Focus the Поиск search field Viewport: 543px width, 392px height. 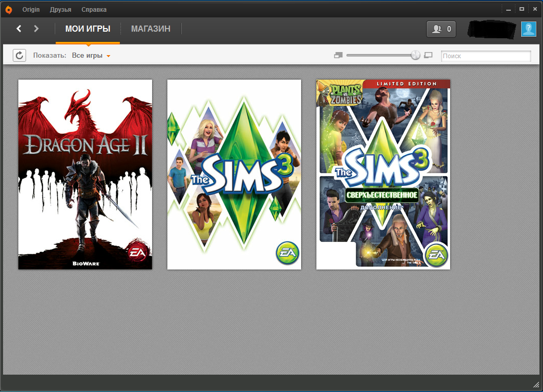(x=486, y=56)
